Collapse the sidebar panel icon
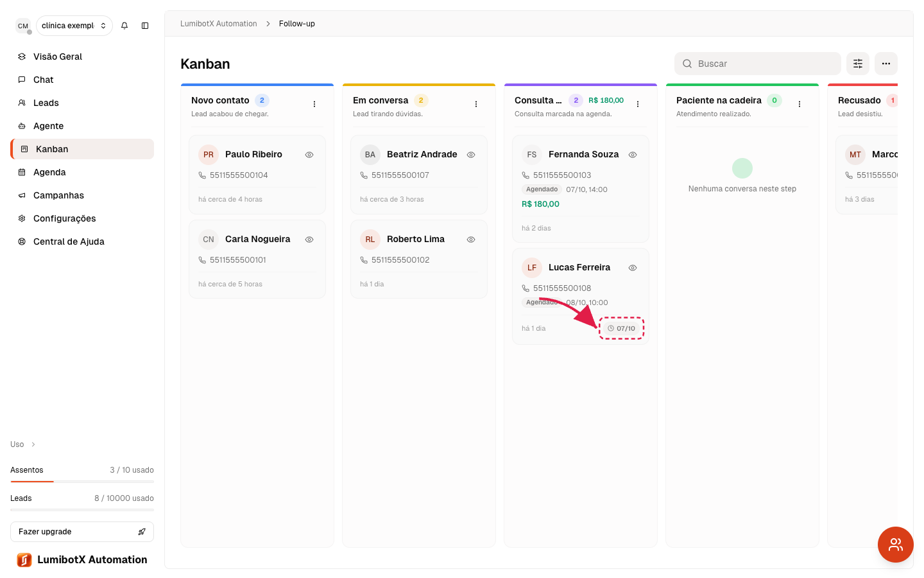The width and height of the screenshot is (924, 578). (145, 26)
